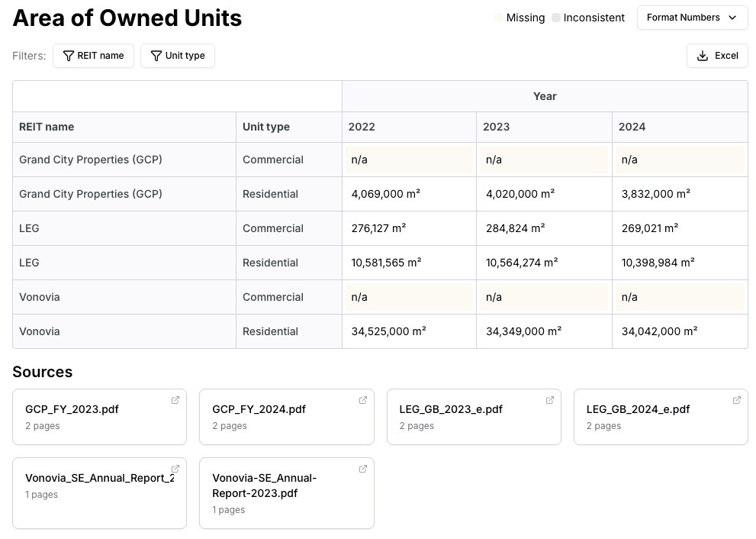756x539 pixels.
Task: Click the Commercial unit type for LEG
Action: (273, 228)
